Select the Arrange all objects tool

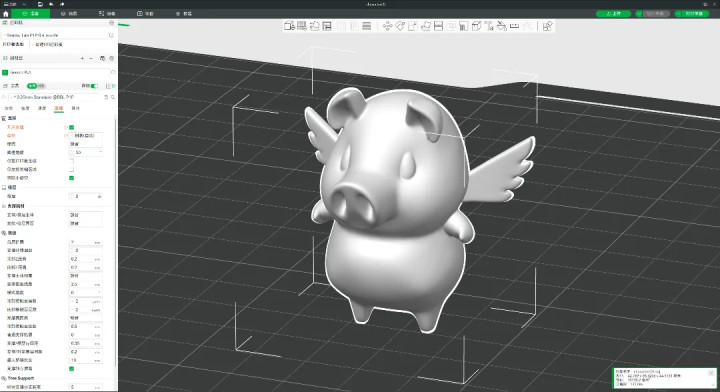click(x=327, y=26)
